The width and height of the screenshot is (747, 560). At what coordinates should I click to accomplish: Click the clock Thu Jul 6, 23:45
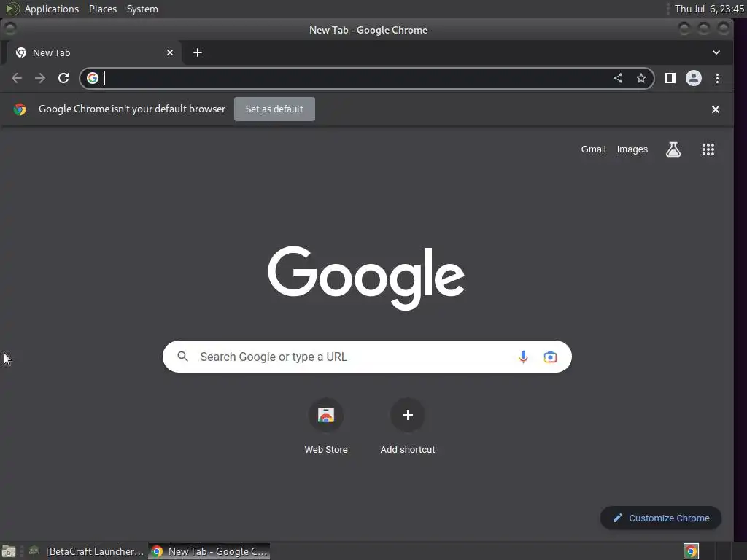[x=709, y=9]
